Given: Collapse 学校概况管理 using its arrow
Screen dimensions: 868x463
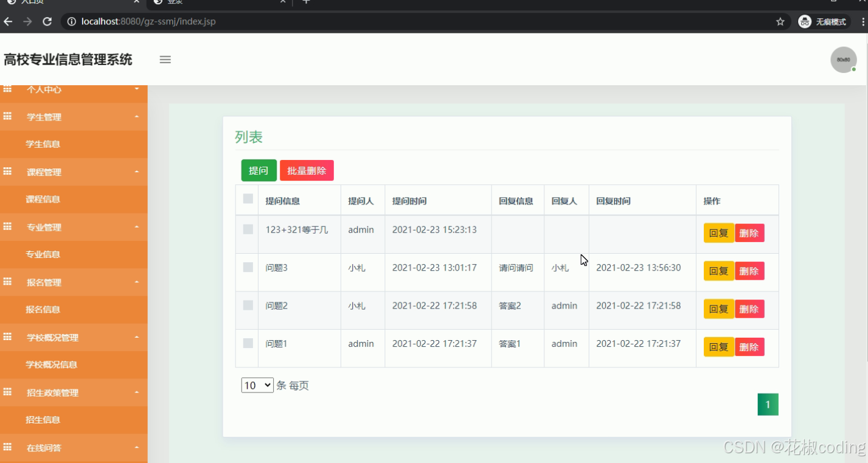Looking at the screenshot, I should [x=137, y=337].
